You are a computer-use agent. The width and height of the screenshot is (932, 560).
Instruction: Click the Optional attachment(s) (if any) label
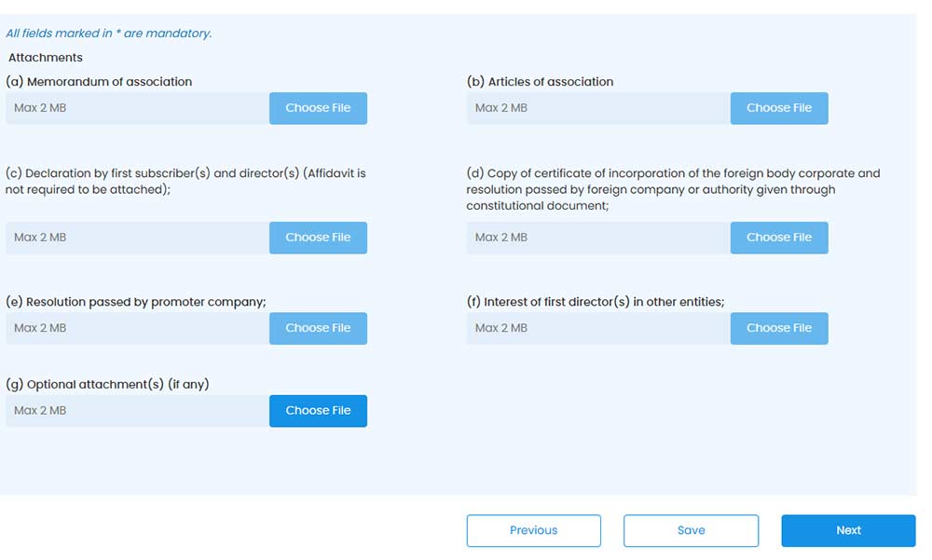(x=107, y=385)
